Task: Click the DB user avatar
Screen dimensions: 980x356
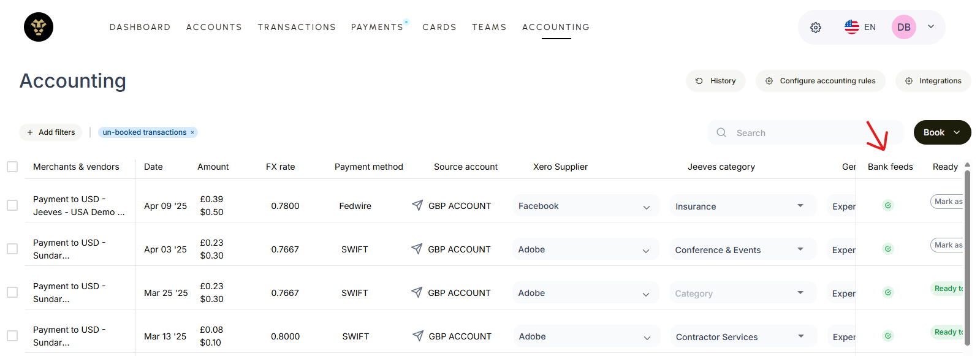Action: coord(903,27)
